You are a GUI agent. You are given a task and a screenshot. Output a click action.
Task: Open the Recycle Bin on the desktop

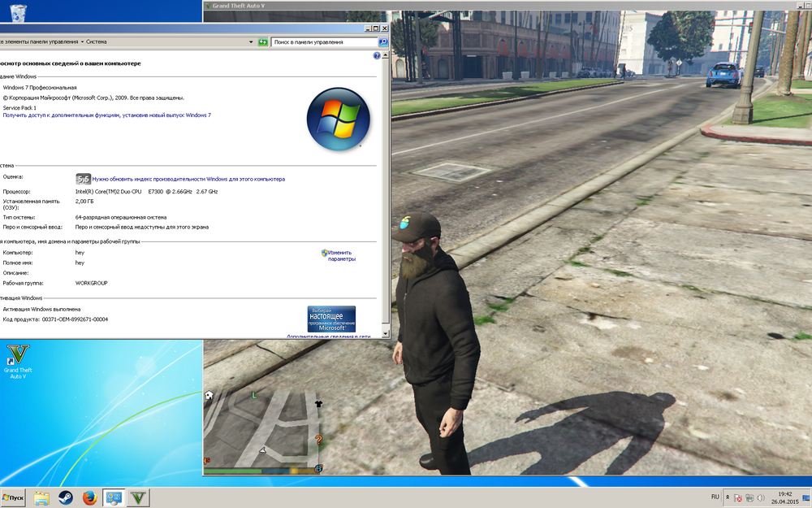click(18, 12)
